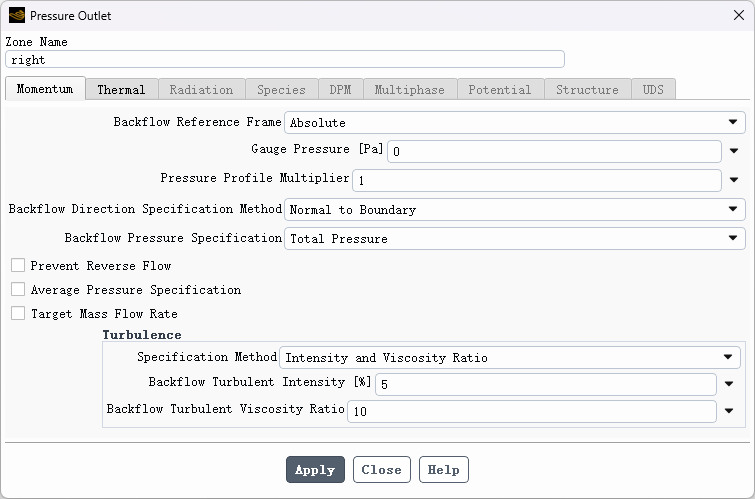Click the Zone Name text field
Image resolution: width=755 pixels, height=499 pixels.
285,60
